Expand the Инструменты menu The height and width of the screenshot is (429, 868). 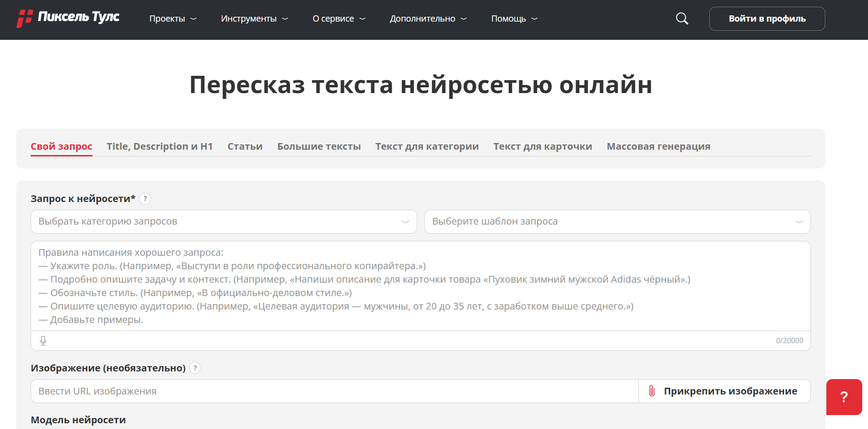pyautogui.click(x=254, y=19)
